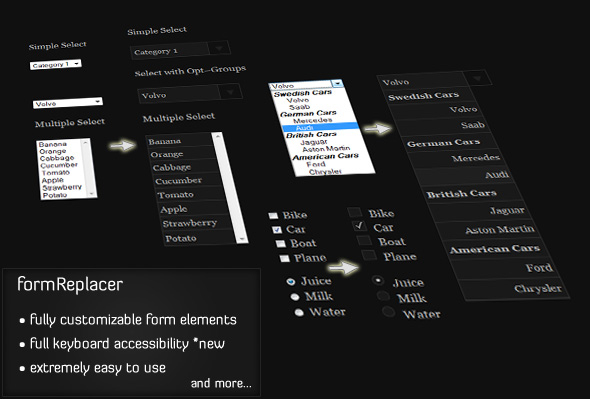
Task: Click the formReplacer title text
Action: point(70,284)
